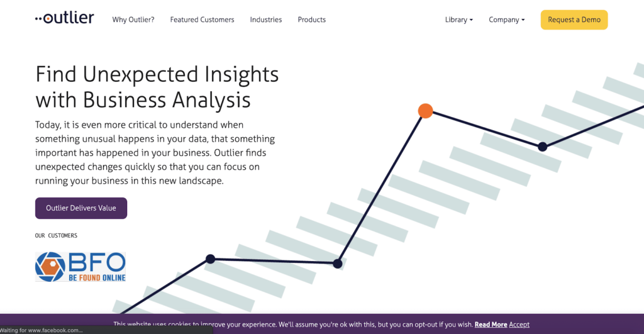Viewport: 644px width, 334px height.
Task: Click the orange data point on chart
Action: (425, 111)
